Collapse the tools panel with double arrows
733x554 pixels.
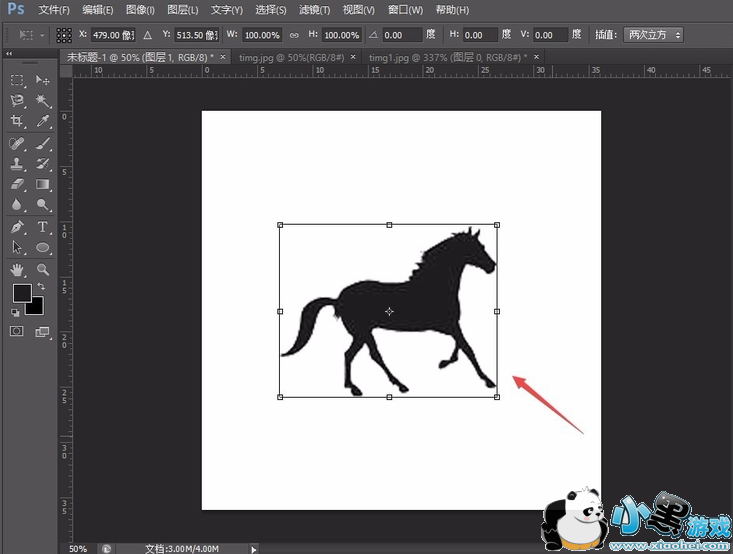[9, 55]
